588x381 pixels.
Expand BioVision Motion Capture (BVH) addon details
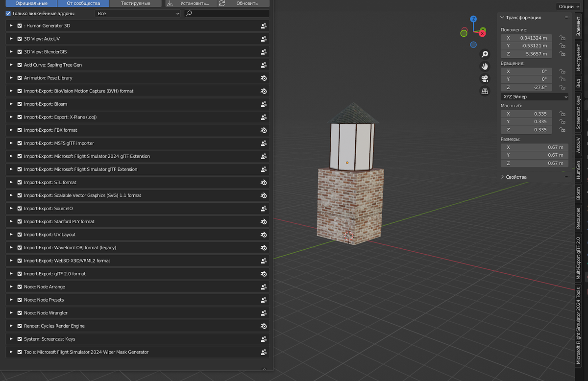click(11, 91)
